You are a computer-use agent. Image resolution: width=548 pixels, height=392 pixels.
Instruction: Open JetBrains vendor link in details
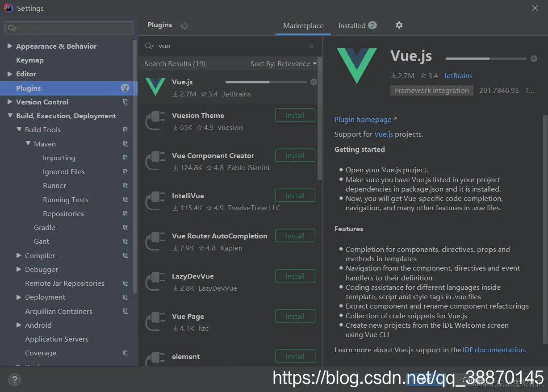point(458,75)
